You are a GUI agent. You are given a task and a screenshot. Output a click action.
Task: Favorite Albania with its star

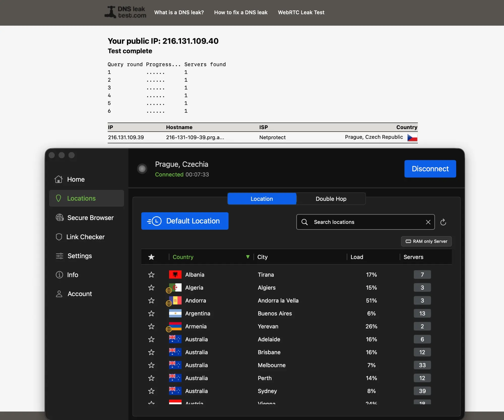point(151,275)
